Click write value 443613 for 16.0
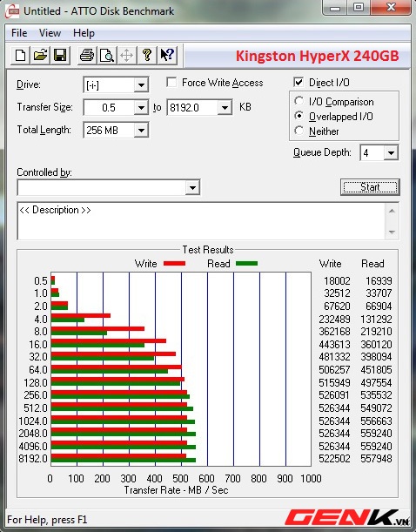The height and width of the screenshot is (532, 416). [x=334, y=345]
